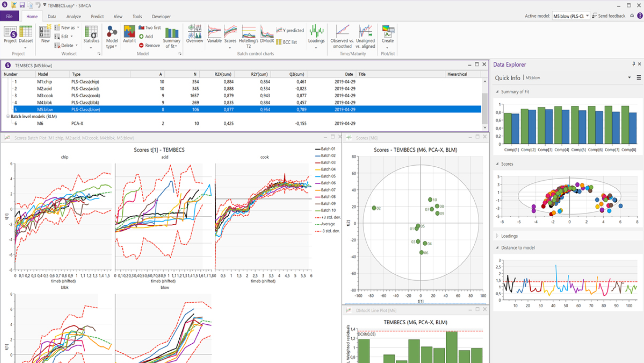The height and width of the screenshot is (363, 644).
Task: Click Remove model button
Action: coord(149,45)
